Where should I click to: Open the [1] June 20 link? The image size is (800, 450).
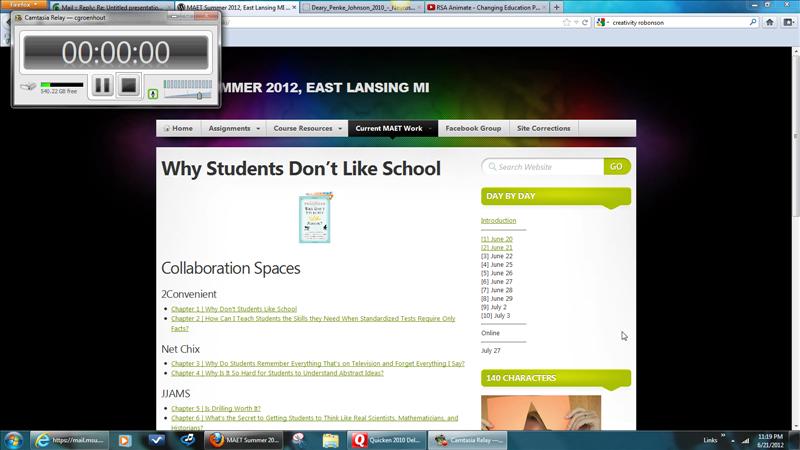tap(497, 239)
